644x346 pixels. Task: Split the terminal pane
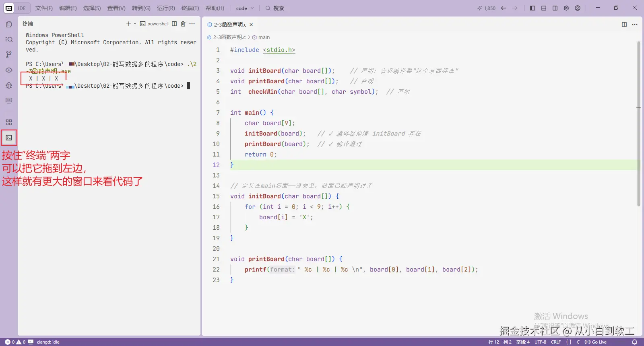(x=174, y=24)
